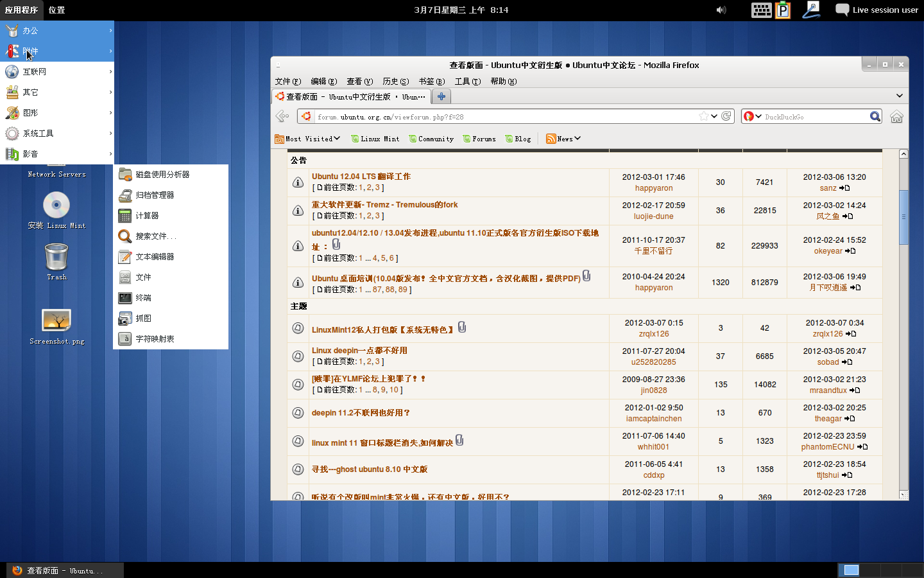Click 查看版面 Firefox taskbar button
The image size is (924, 578).
65,570
